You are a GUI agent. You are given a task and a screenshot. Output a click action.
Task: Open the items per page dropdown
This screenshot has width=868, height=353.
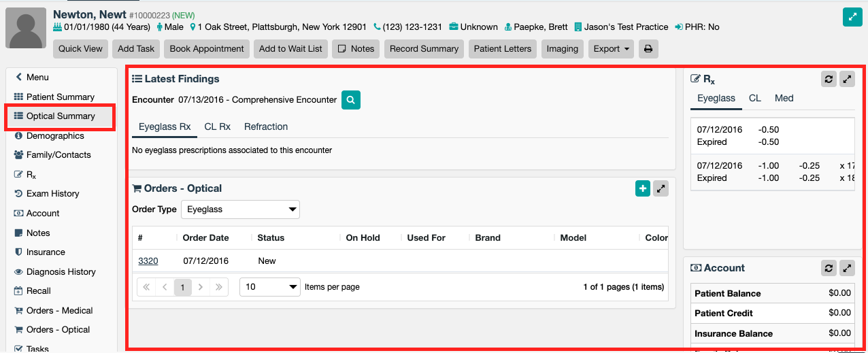(269, 287)
